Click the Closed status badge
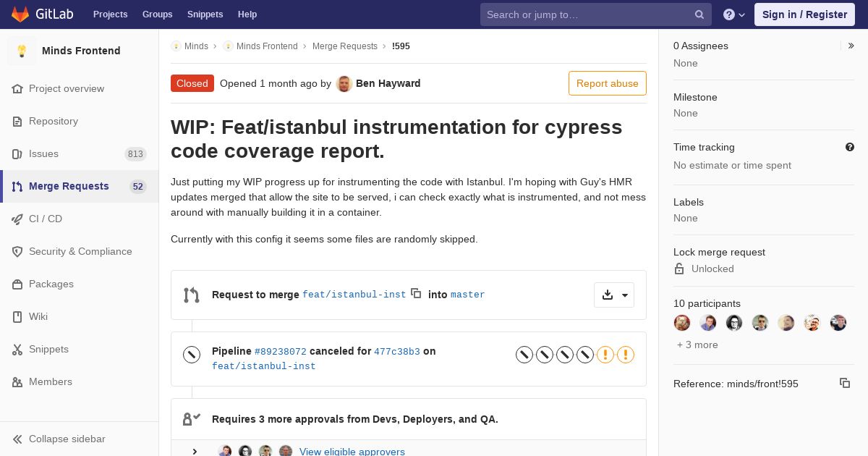 click(x=192, y=83)
